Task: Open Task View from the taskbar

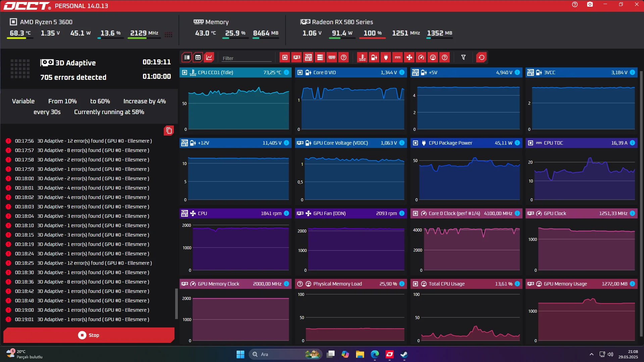Action: 331,354
